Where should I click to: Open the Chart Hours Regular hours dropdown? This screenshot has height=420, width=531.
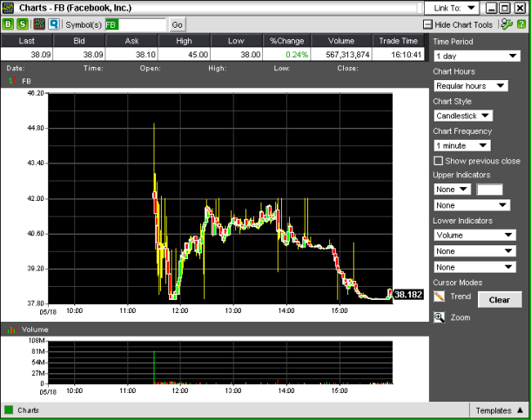[471, 86]
